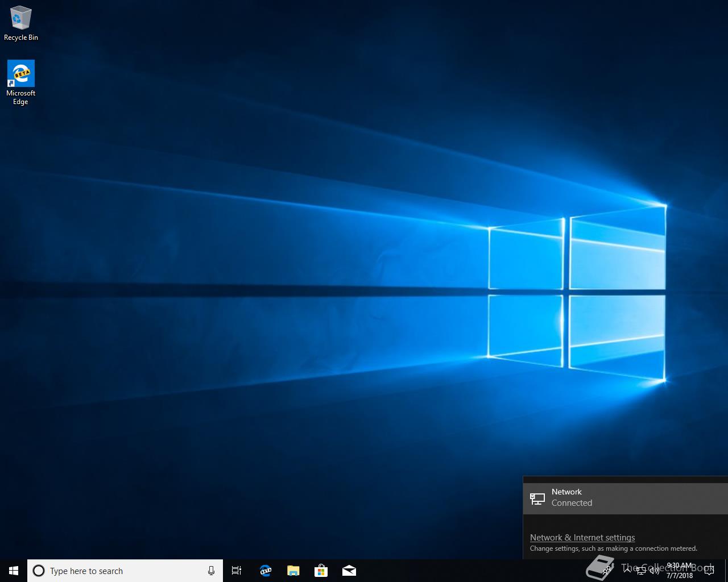
Task: Click in the Type here to search box
Action: point(125,571)
